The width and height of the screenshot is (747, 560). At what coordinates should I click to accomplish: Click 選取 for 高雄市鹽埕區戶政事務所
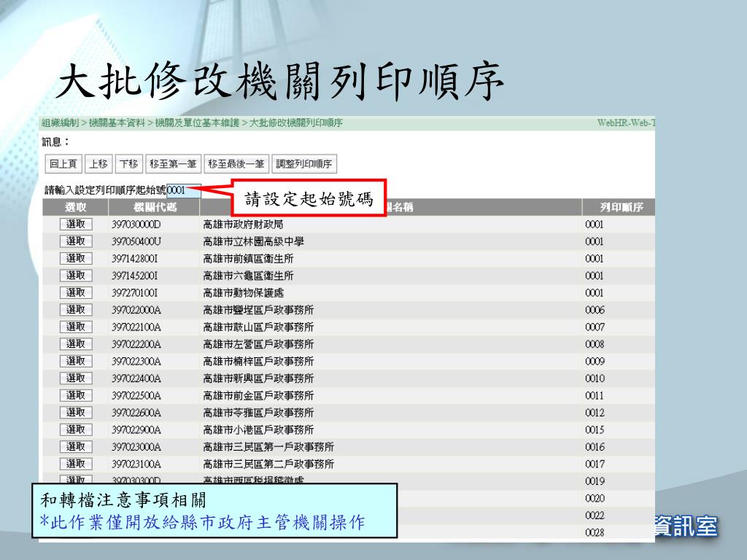[76, 310]
